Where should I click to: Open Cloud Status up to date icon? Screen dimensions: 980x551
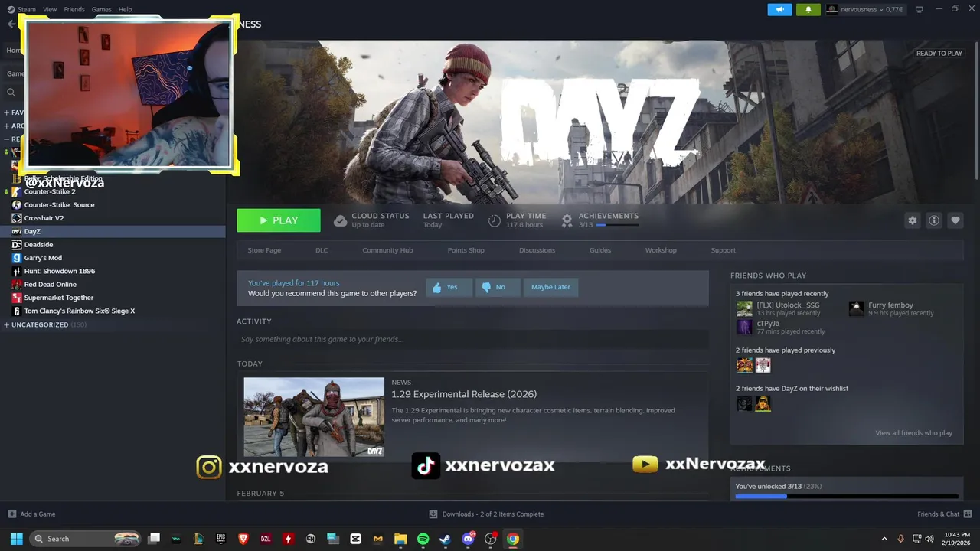click(340, 221)
